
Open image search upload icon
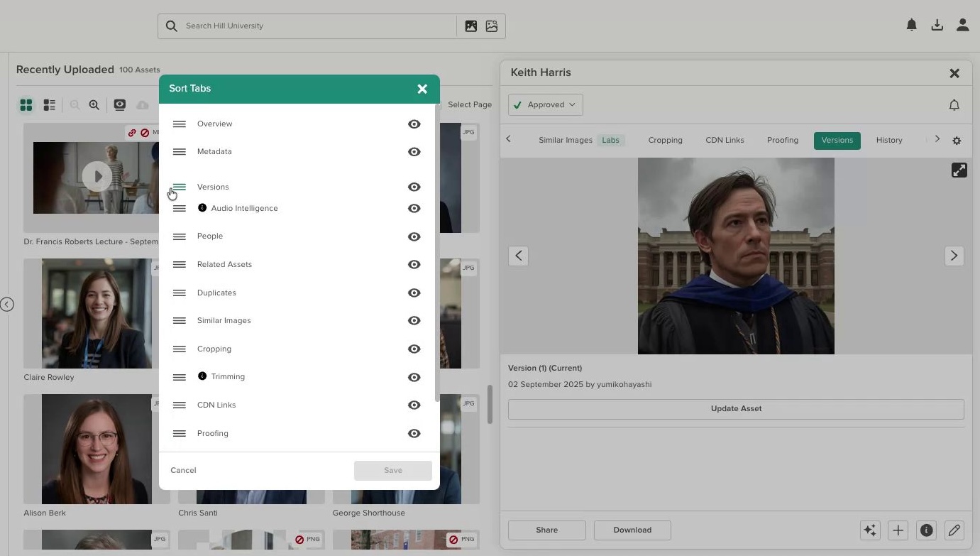click(x=470, y=26)
